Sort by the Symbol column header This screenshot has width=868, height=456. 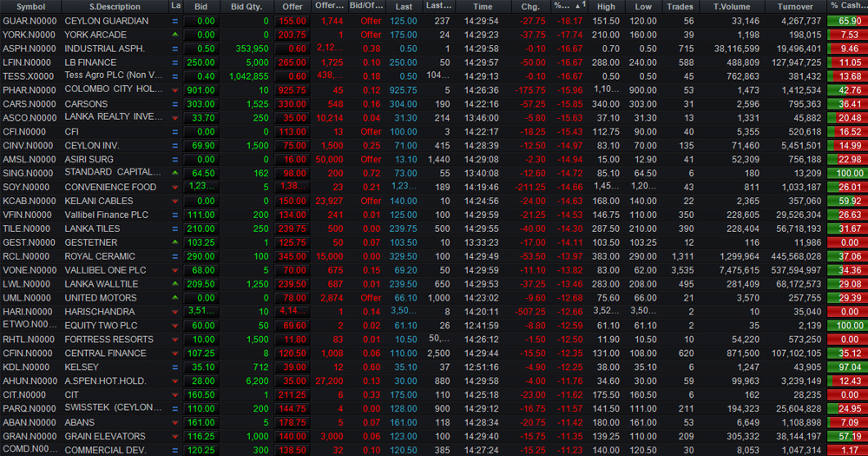point(30,7)
